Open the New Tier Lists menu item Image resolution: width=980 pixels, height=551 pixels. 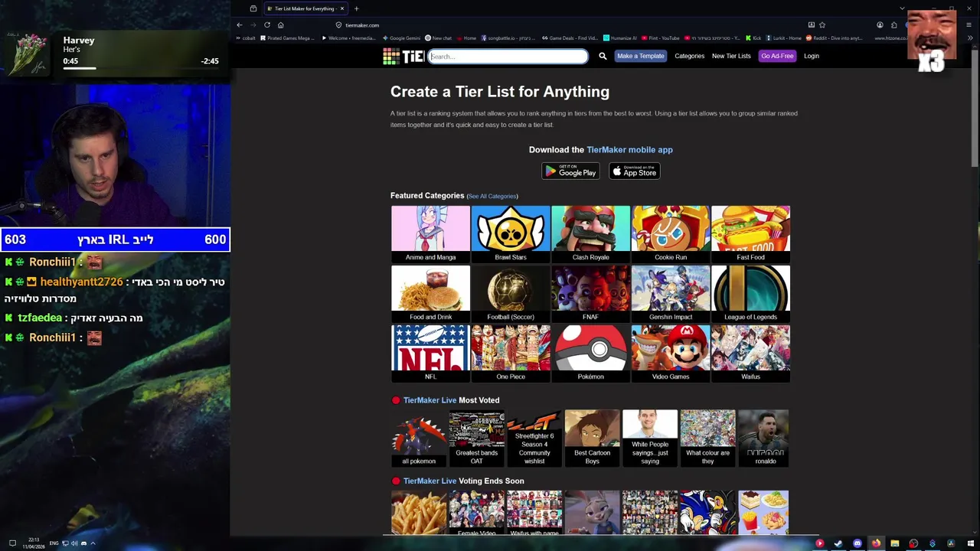(x=731, y=56)
